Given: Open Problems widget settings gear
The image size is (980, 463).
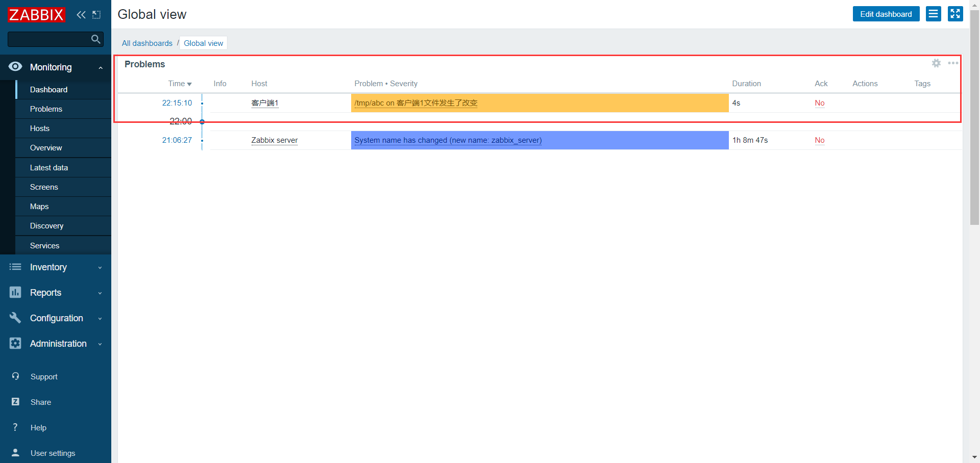Looking at the screenshot, I should coord(936,63).
